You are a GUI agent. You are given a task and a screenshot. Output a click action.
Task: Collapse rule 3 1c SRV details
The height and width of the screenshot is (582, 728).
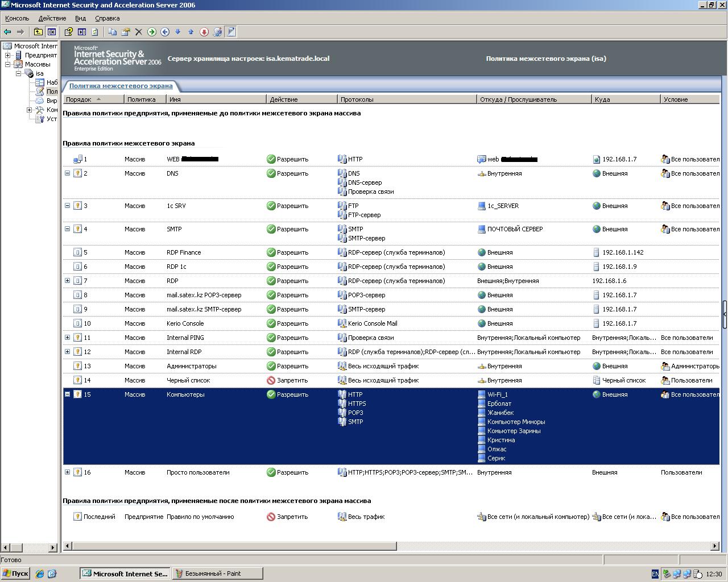tap(67, 206)
